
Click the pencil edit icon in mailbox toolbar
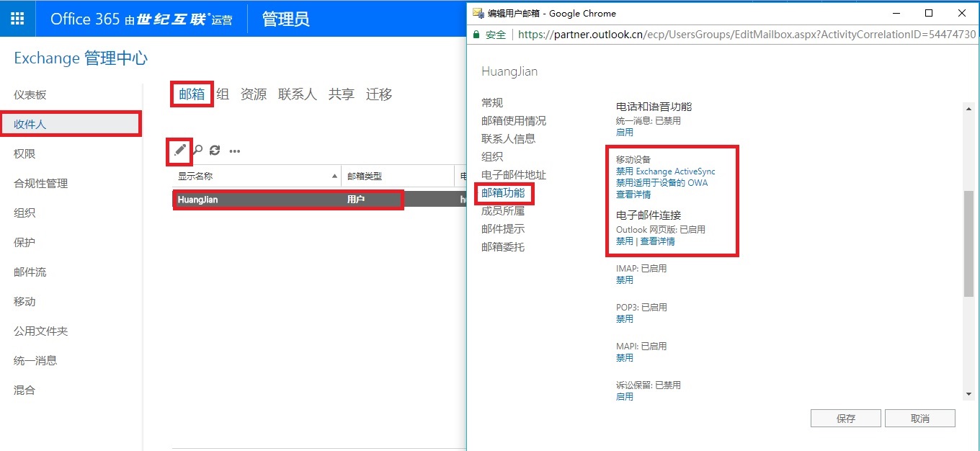(180, 150)
